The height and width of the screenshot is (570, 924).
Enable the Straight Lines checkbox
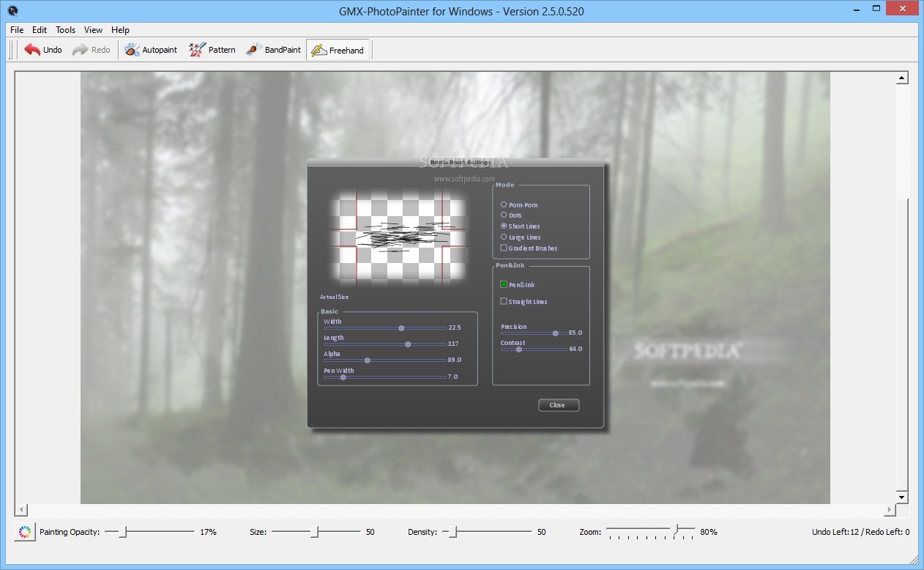[x=504, y=301]
